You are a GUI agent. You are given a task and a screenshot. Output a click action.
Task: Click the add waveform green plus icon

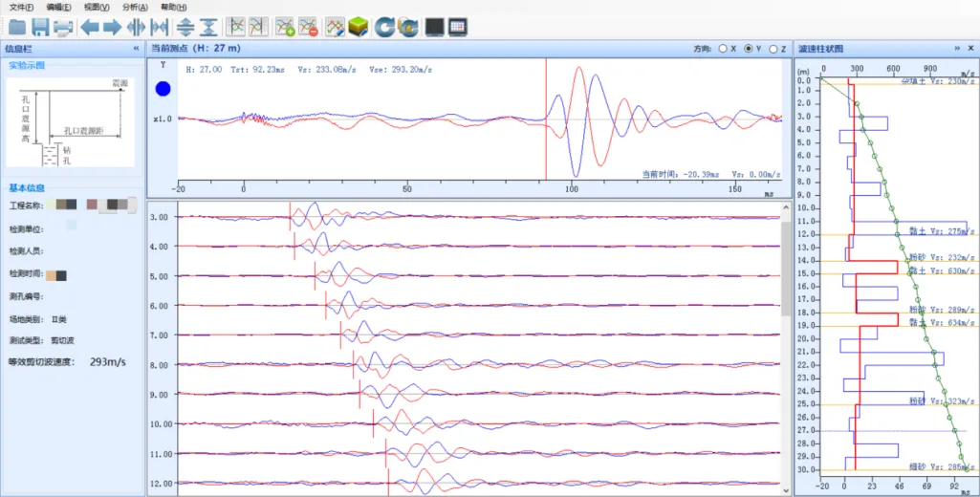pos(285,27)
